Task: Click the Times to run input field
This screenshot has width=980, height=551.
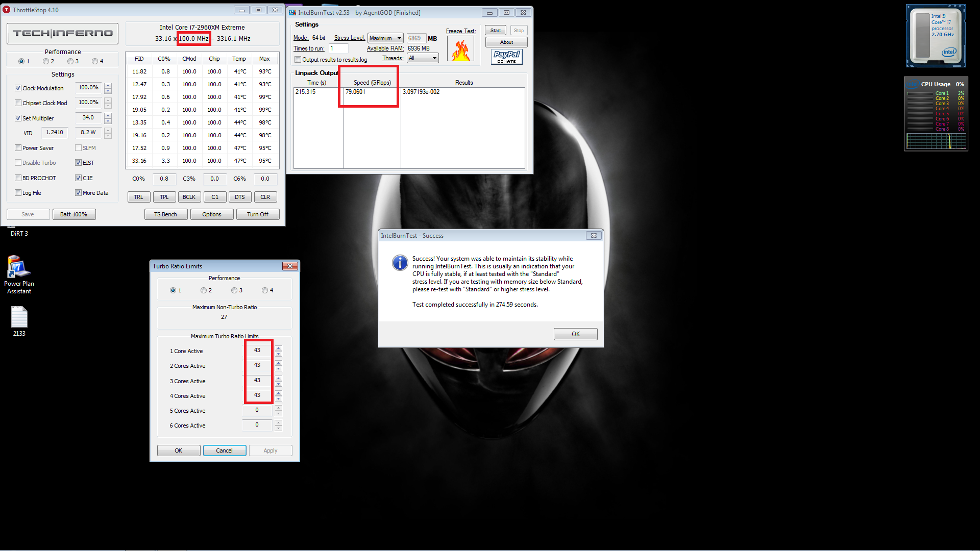Action: [x=338, y=48]
